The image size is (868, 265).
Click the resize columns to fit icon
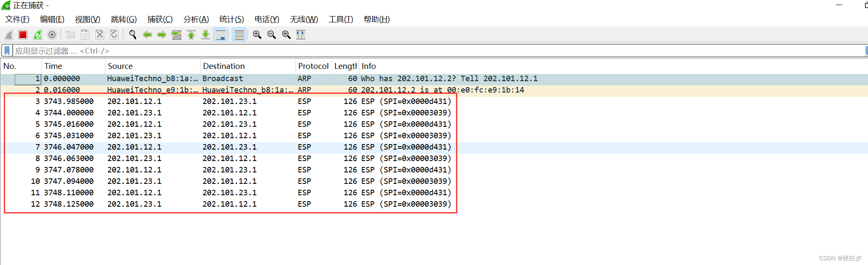tap(301, 35)
